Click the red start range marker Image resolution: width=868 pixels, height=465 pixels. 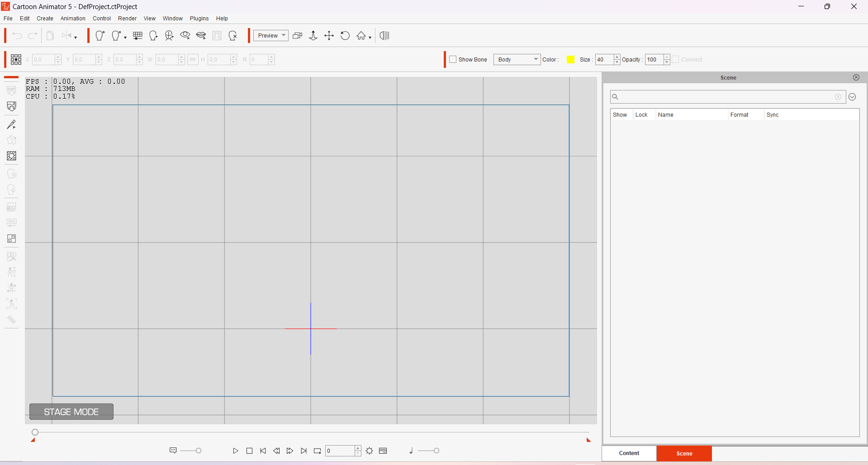click(x=33, y=440)
